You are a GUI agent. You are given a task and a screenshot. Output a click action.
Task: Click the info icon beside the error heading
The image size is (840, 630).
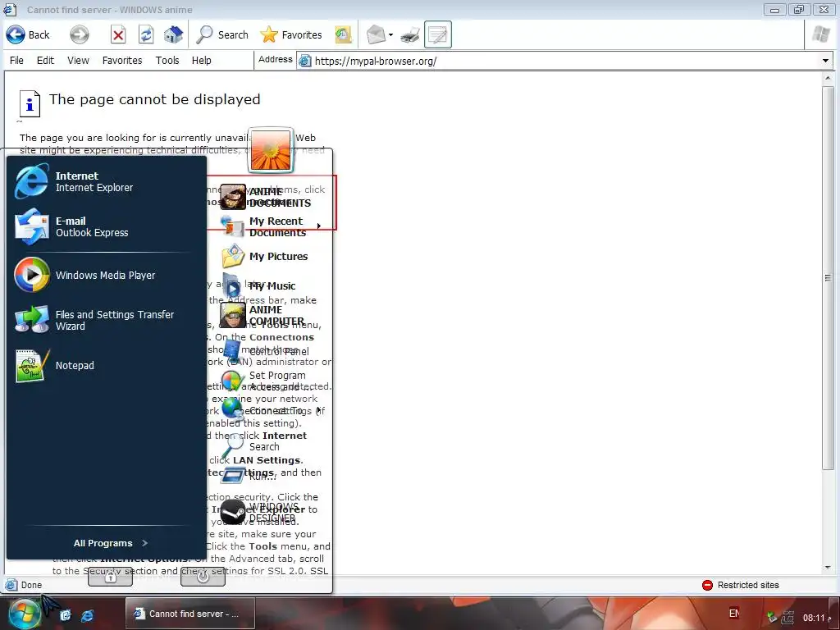(30, 103)
